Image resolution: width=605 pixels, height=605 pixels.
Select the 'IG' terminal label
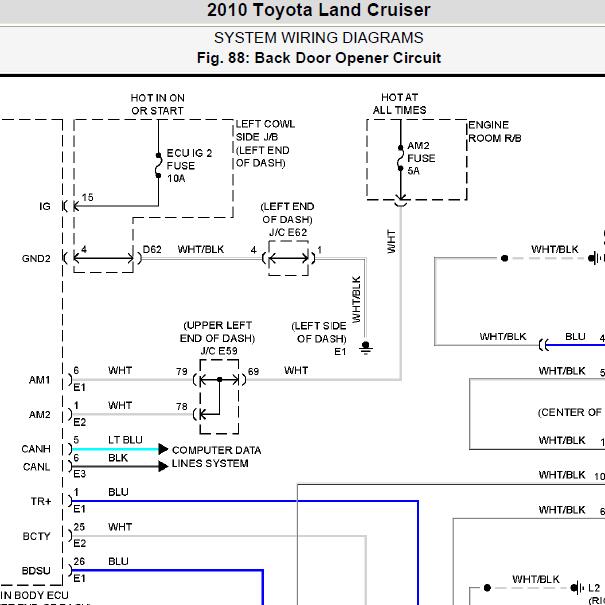coord(45,206)
